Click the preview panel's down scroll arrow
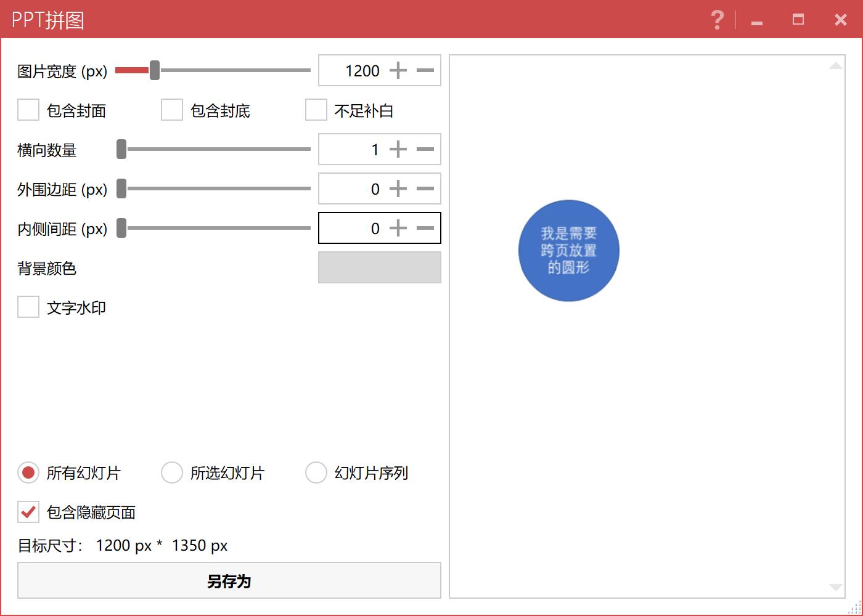 (836, 586)
